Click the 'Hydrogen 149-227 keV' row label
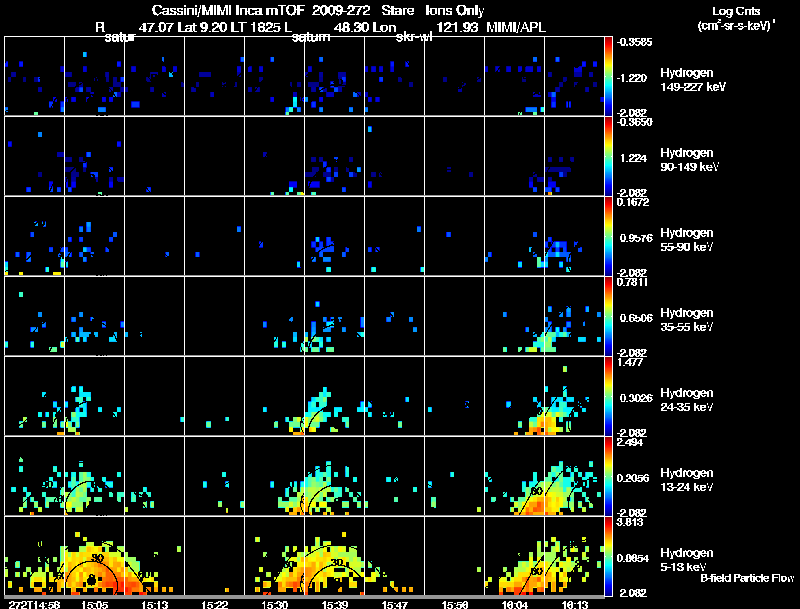Viewport: 800px width, 609px height. tap(692, 80)
